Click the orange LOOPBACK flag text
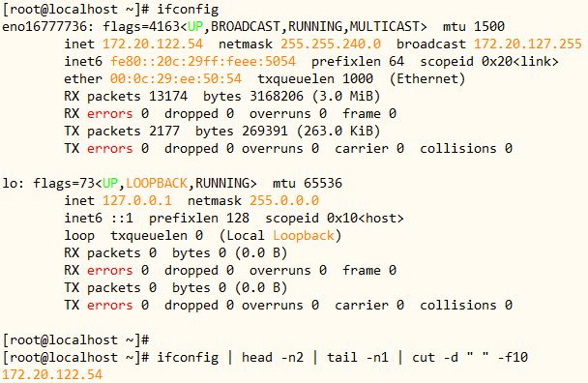588x383 pixels. [157, 184]
